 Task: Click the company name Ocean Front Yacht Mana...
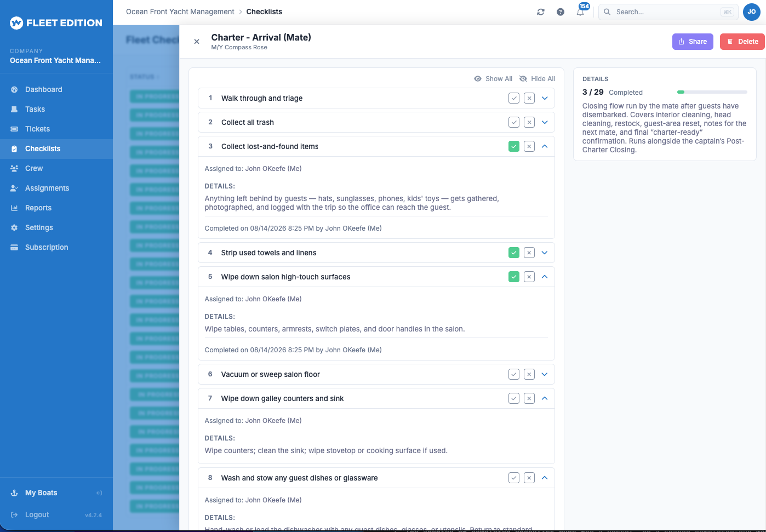click(55, 61)
